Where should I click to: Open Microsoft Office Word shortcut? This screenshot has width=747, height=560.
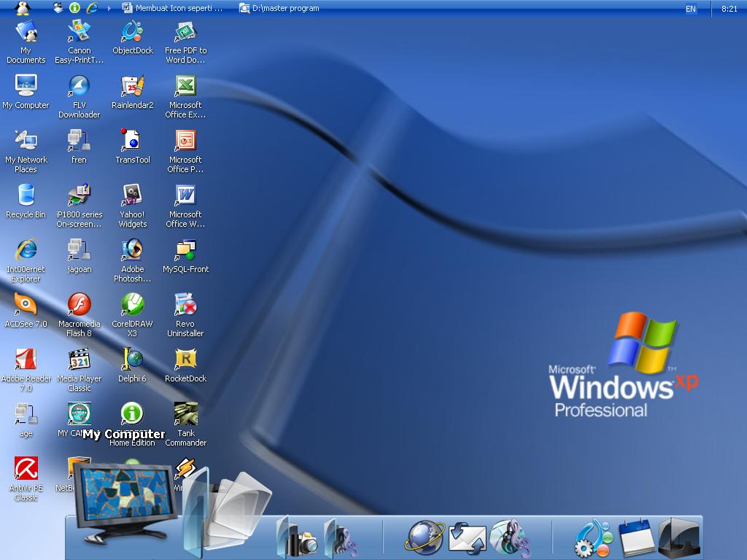pos(186,206)
